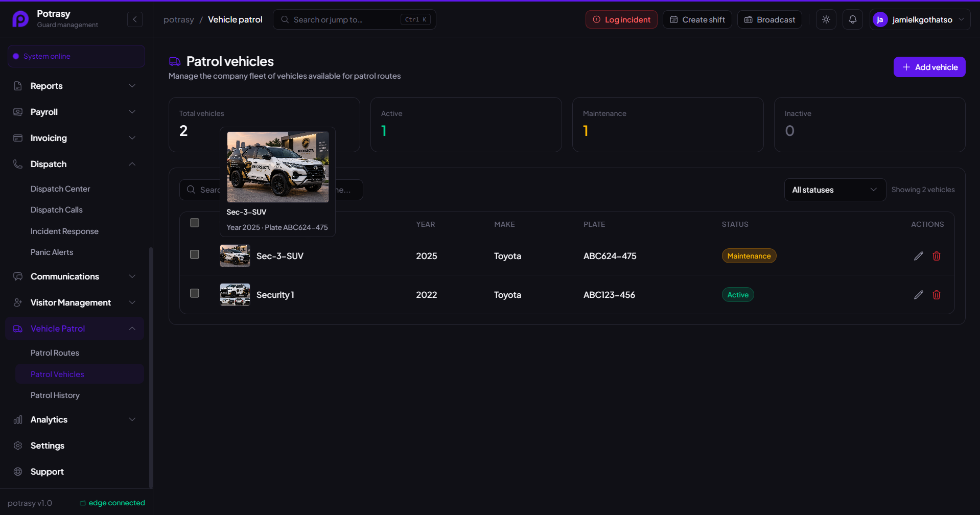Go to Dispatch Center
980x515 pixels.
[x=60, y=189]
